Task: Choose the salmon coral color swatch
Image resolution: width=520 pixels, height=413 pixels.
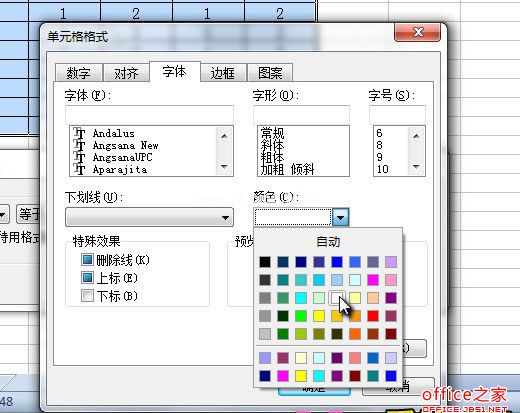Action: pyautogui.click(x=355, y=358)
